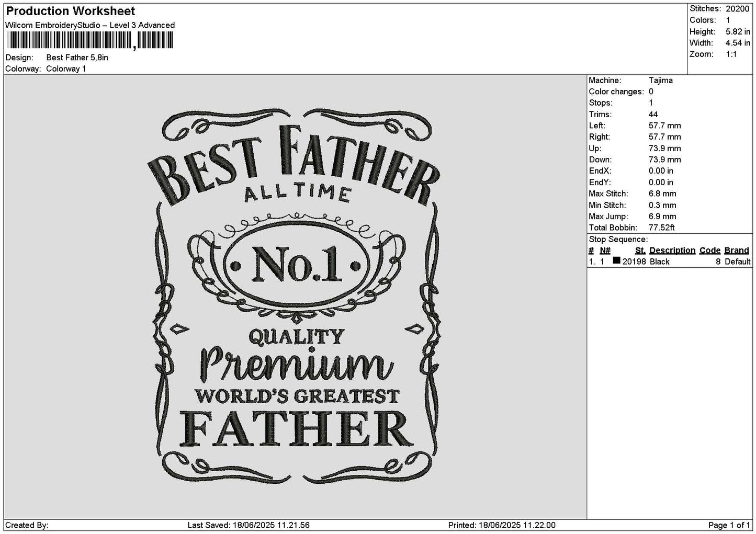
Task: Click the stitches count 20200
Action: tap(738, 9)
